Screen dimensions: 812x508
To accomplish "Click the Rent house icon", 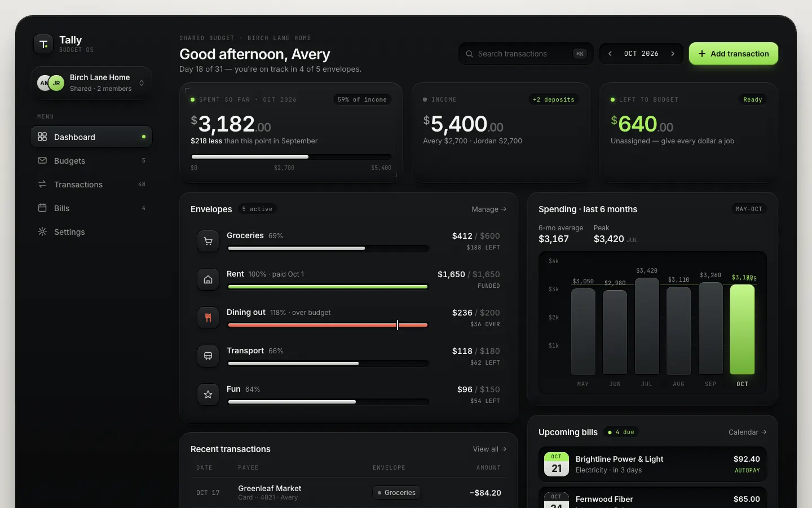I will click(x=208, y=279).
